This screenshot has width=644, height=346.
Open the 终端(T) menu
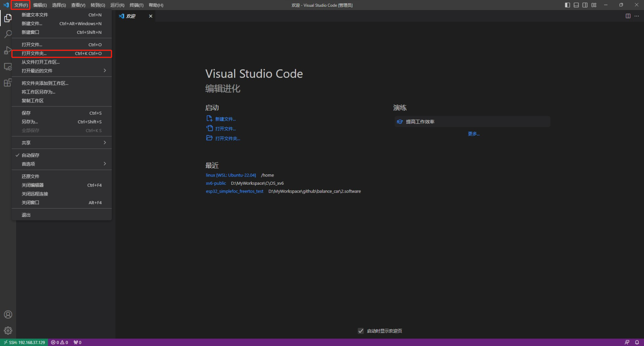coord(136,5)
